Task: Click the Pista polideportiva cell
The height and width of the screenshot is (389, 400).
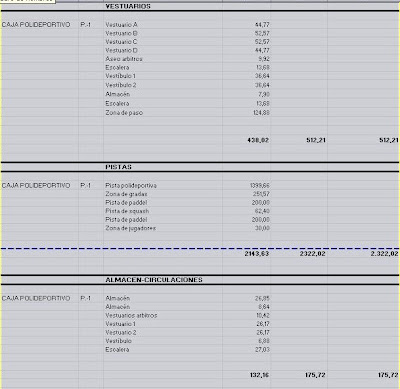Action: pyautogui.click(x=131, y=185)
